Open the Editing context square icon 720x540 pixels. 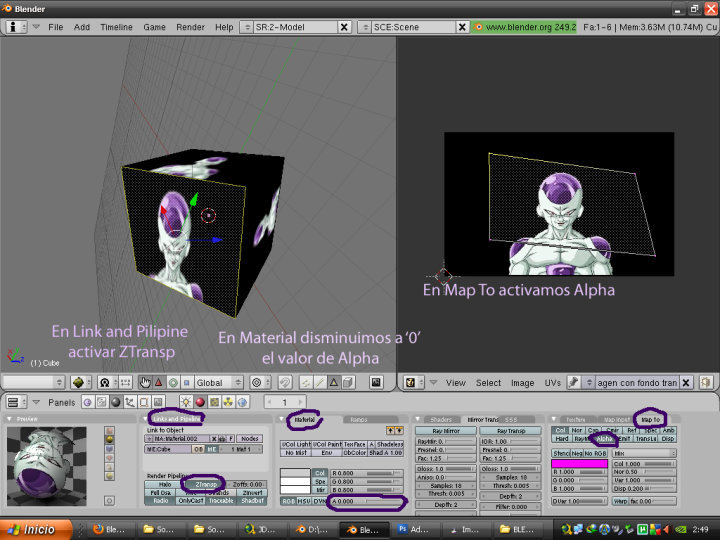pyautogui.click(x=144, y=403)
